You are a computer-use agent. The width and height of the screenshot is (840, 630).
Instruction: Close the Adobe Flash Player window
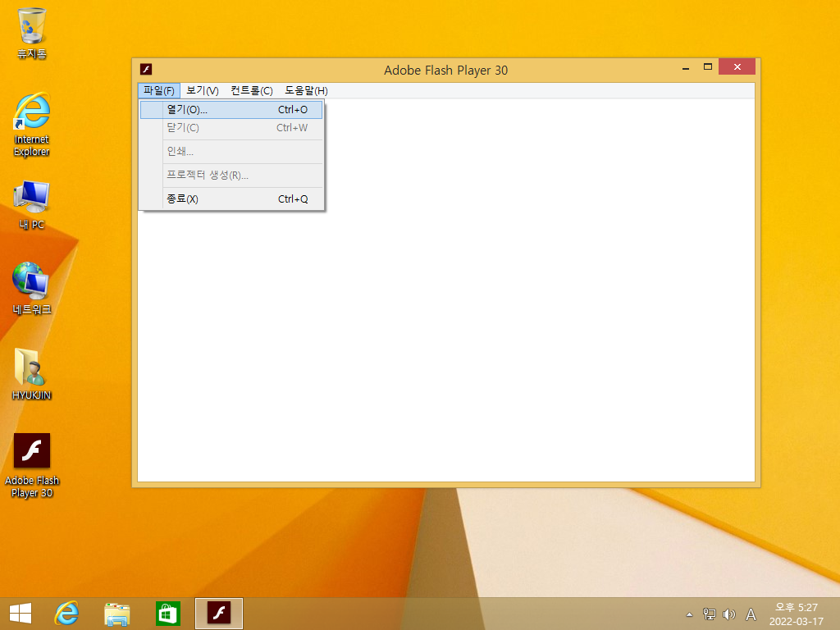tap(737, 67)
